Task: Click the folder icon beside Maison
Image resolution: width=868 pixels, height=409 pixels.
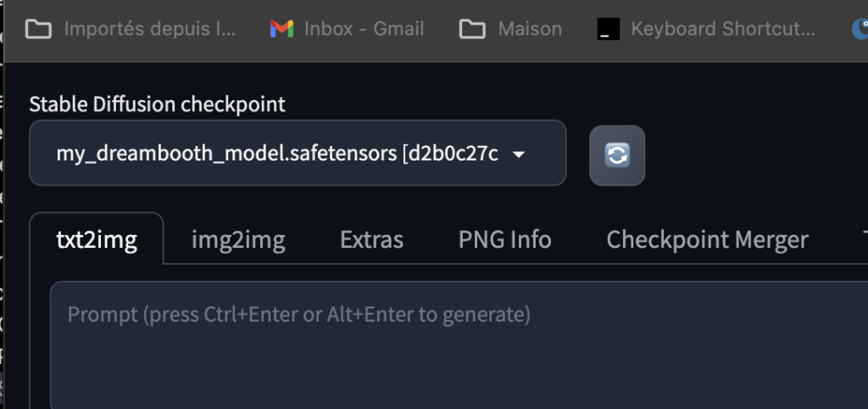Action: click(472, 29)
